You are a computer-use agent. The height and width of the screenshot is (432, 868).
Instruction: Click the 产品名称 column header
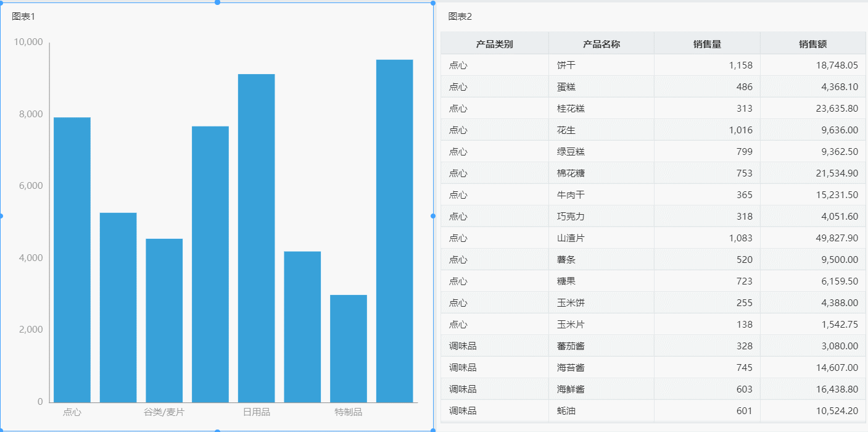tap(601, 44)
